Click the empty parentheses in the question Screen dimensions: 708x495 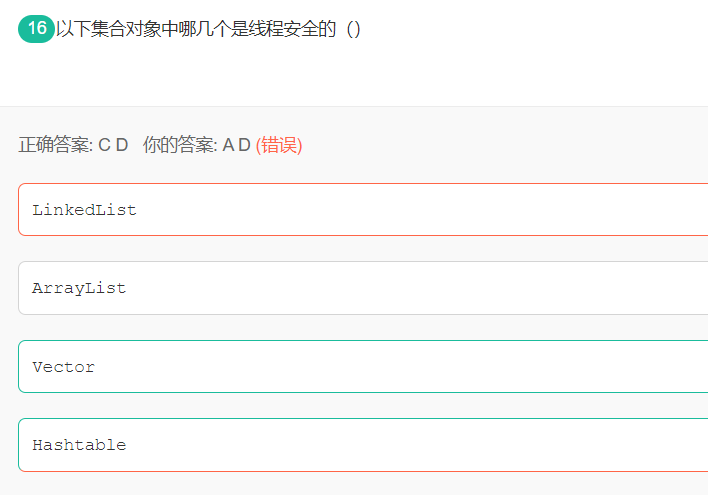(x=354, y=29)
